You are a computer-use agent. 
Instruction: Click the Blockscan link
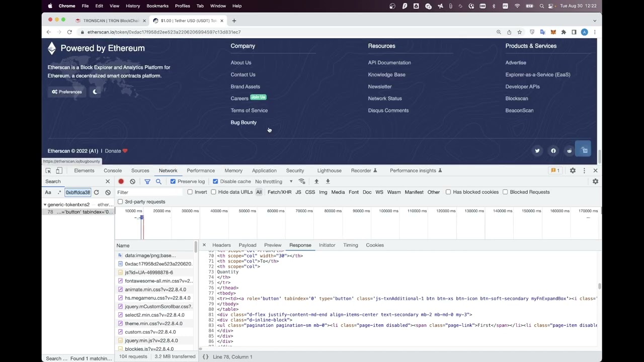517,99
